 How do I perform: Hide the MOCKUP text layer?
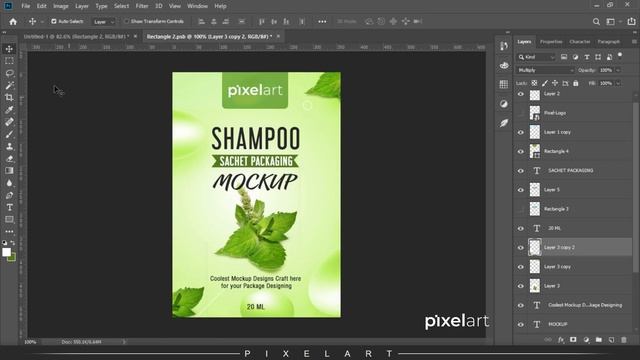tap(520, 324)
